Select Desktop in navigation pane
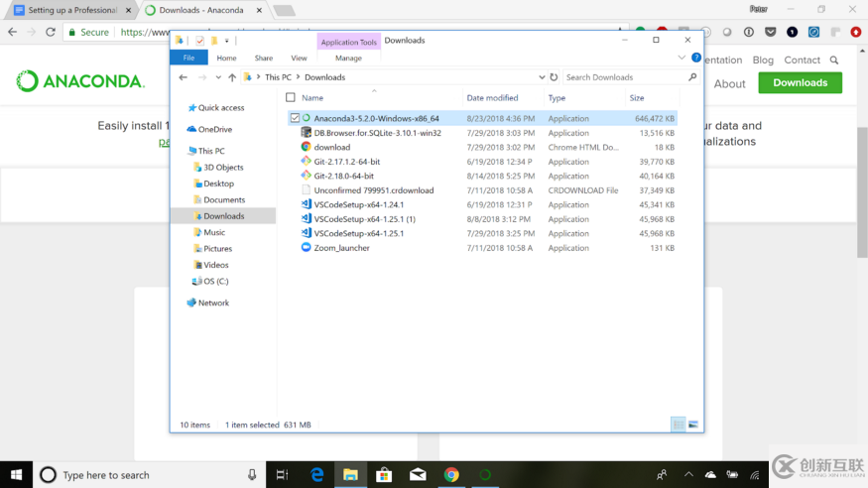Viewport: 868px width, 488px height. tap(218, 183)
